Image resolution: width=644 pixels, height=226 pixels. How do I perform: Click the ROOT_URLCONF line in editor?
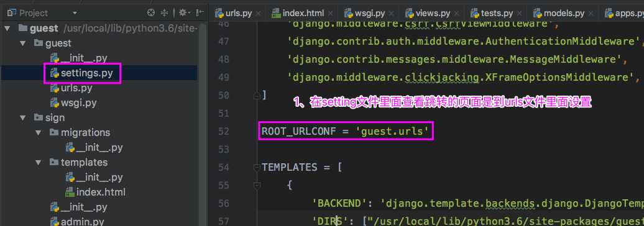(346, 131)
